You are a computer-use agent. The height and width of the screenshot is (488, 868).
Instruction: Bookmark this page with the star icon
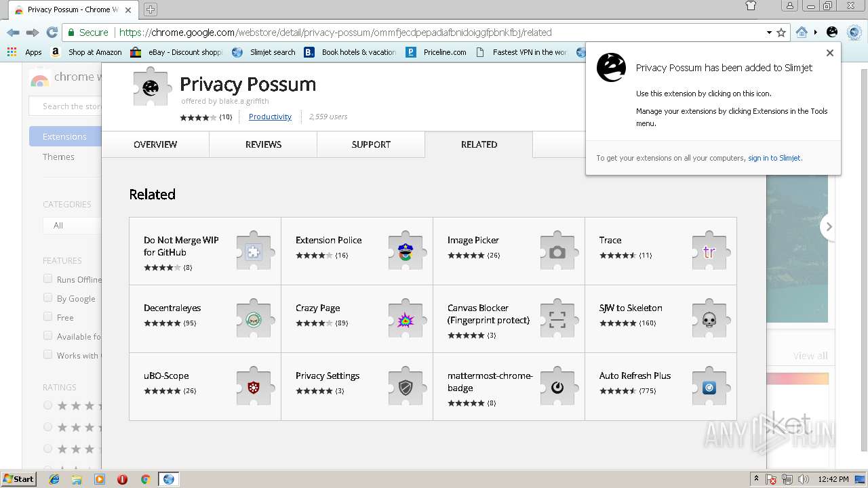pos(781,33)
